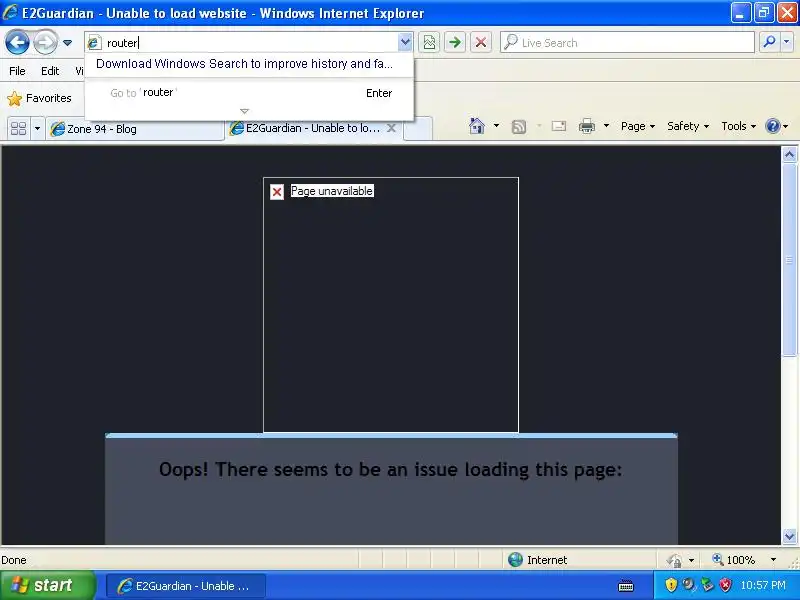Expand the address bar history dropdown
This screenshot has width=800, height=600.
pos(405,42)
